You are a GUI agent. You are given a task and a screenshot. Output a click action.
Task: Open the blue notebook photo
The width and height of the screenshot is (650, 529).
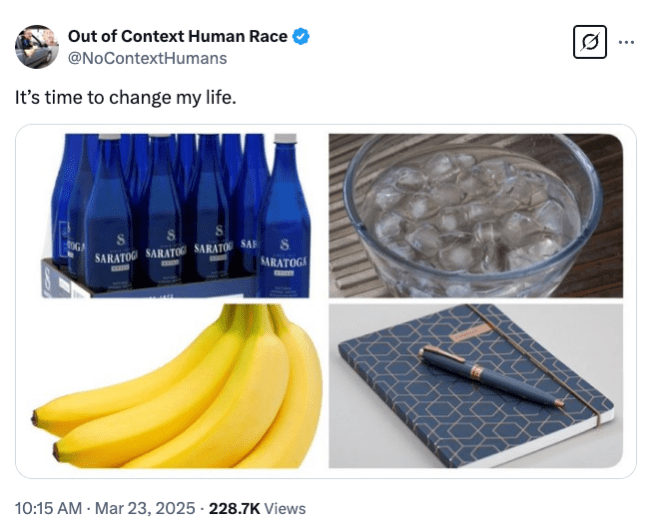(476, 386)
